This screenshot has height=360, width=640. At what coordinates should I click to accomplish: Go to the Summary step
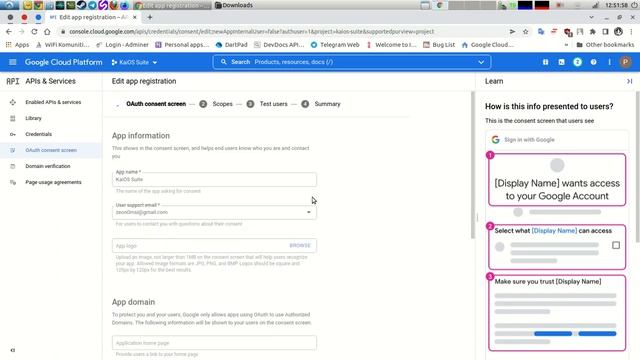320,104
